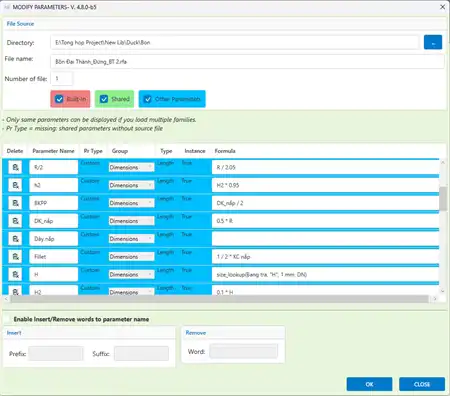Click the delete icon for R/2 row

click(15, 167)
